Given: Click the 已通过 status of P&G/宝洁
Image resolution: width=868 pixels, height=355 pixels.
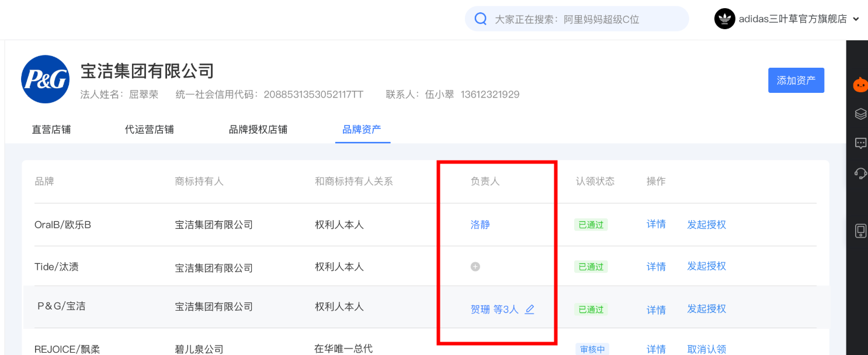Looking at the screenshot, I should coord(591,309).
